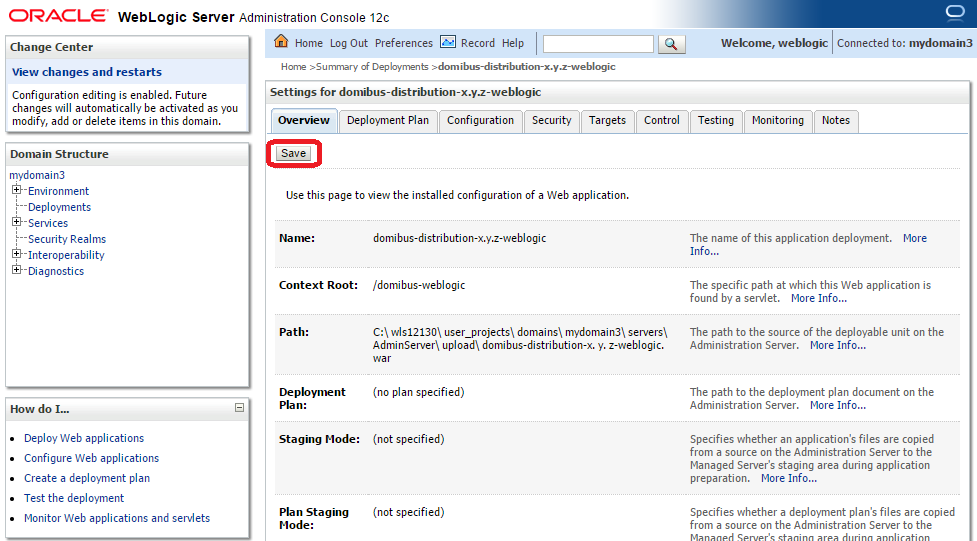Open Services in Domain Structure
This screenshot has width=977, height=541.
tap(48, 223)
